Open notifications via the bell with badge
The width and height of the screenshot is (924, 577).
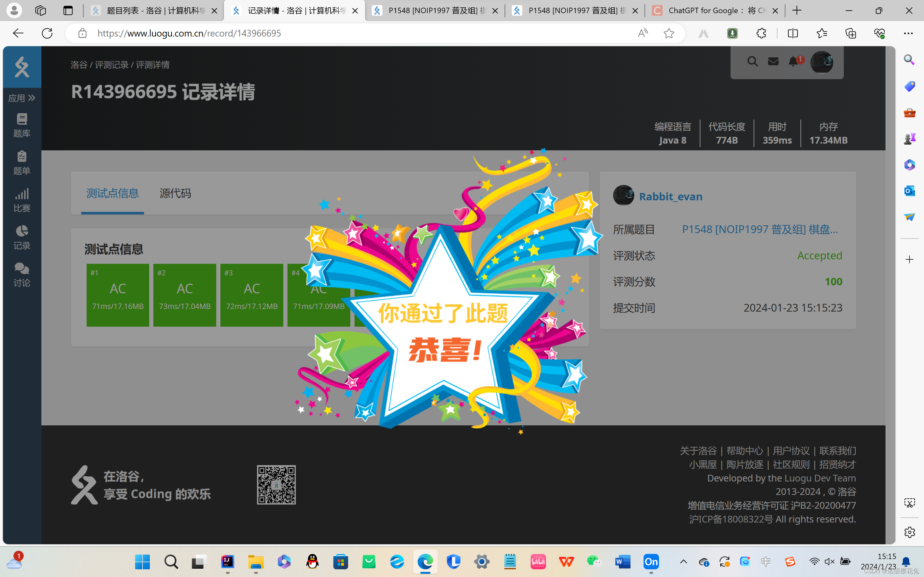(793, 61)
